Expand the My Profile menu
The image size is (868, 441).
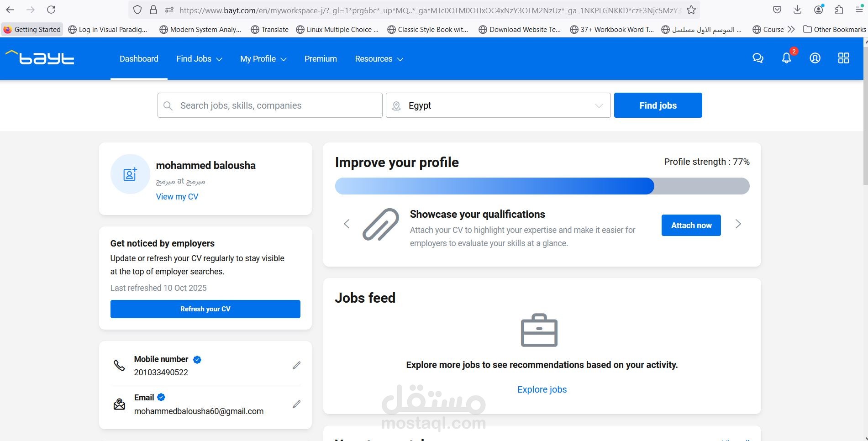[x=263, y=59]
